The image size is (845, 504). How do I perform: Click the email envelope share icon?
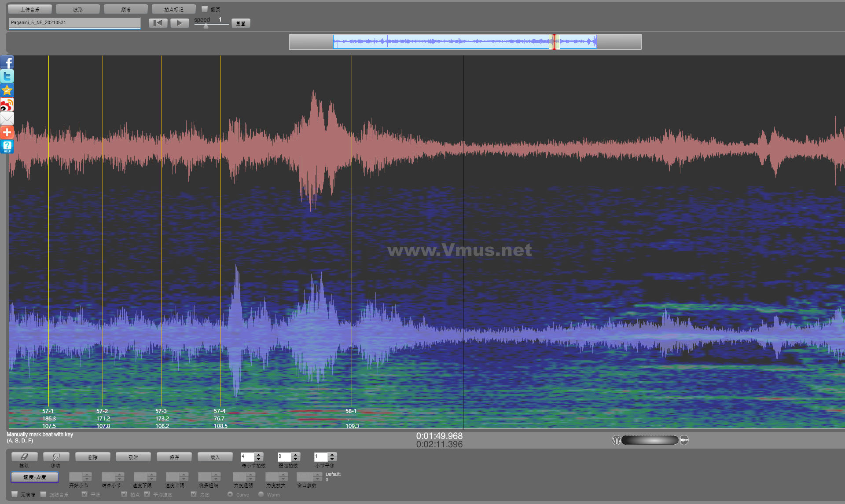coord(7,119)
